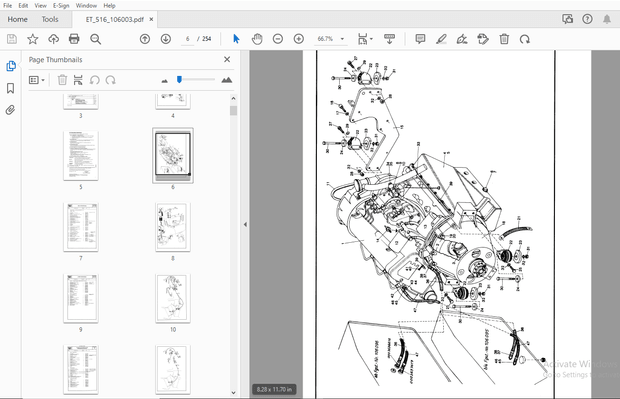Click the upload to cloud icon
The width and height of the screenshot is (620, 399).
53,39
